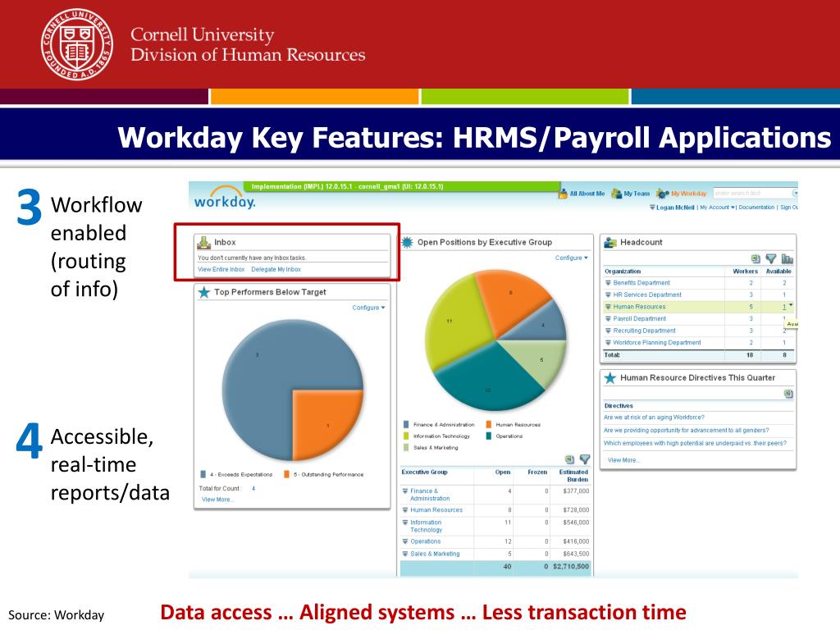Open the related actions icon beside Payroll Department

(x=608, y=319)
